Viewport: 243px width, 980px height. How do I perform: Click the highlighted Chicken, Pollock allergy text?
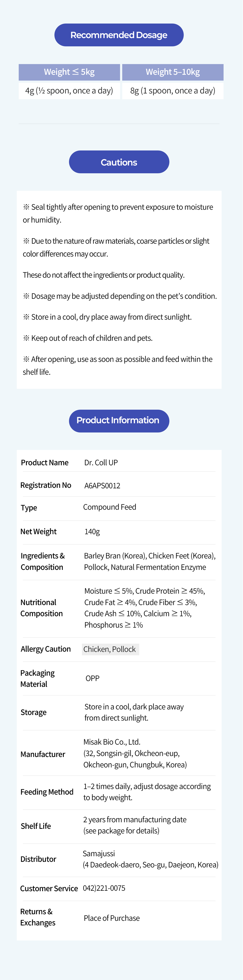110,649
